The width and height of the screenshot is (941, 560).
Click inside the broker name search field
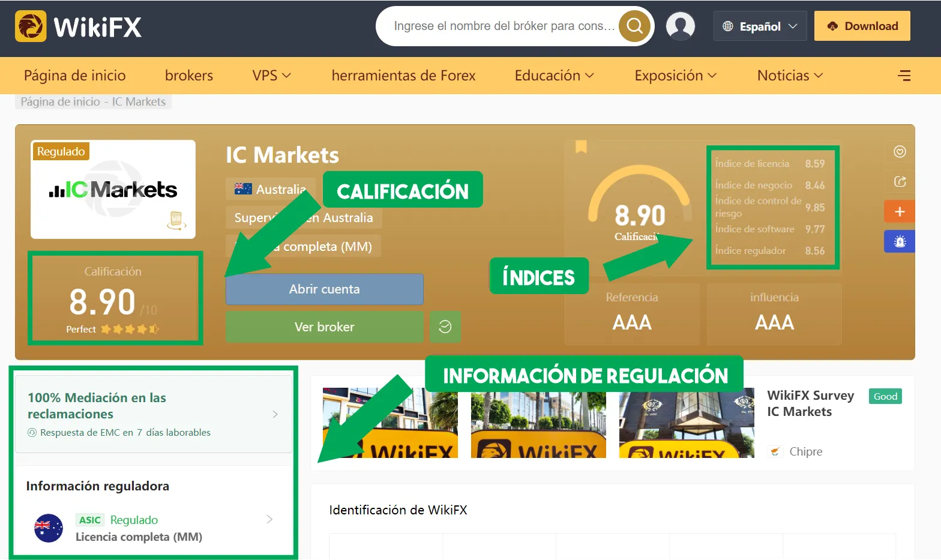point(504,26)
